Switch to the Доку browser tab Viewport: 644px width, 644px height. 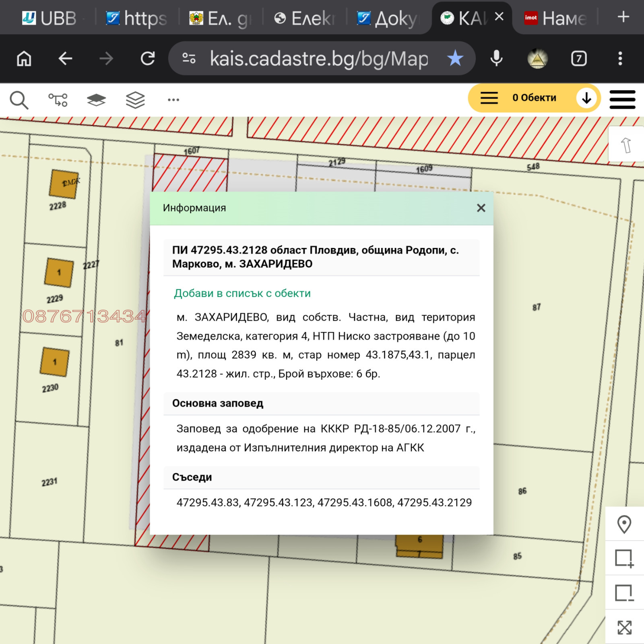click(x=388, y=18)
